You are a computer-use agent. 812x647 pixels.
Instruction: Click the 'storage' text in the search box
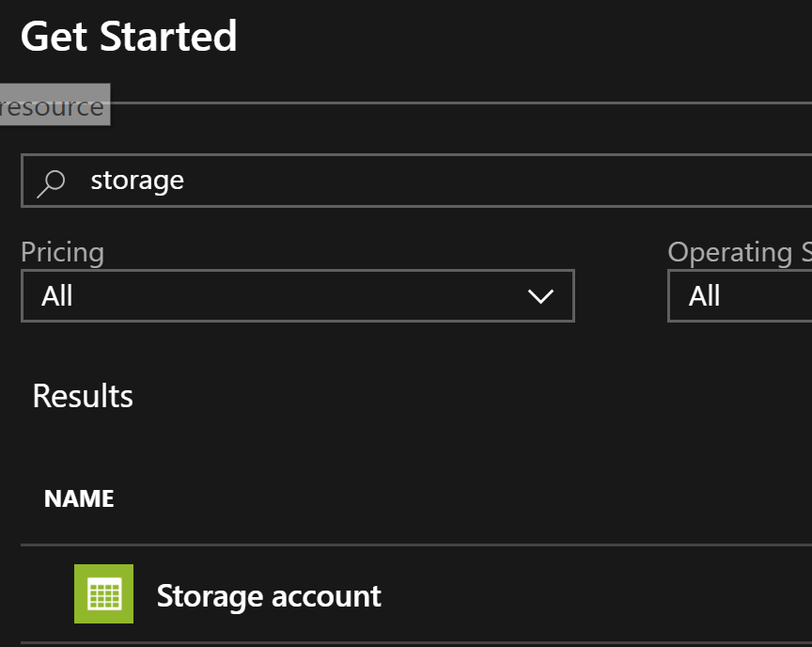(137, 180)
